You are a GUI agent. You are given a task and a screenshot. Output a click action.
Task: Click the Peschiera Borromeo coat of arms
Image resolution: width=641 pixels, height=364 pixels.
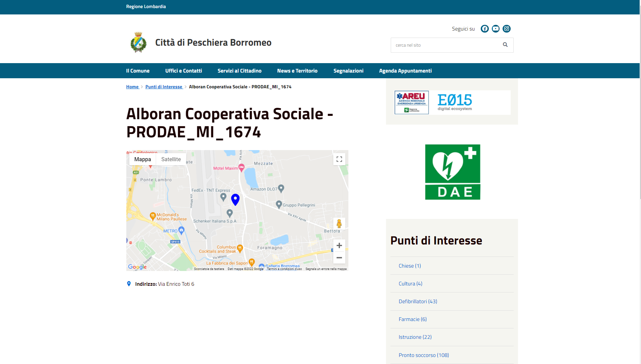click(138, 43)
